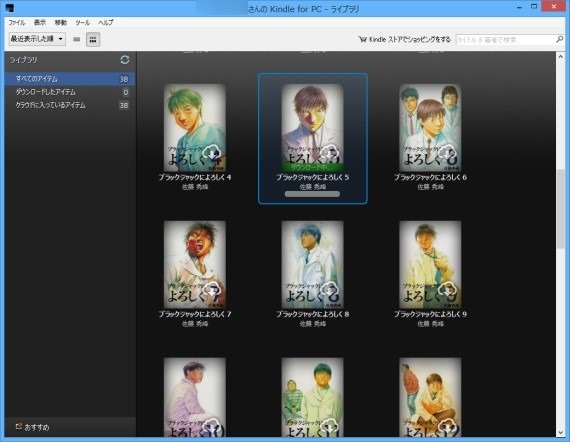The image size is (570, 442).
Task: Click the scrollbar up arrow
Action: [560, 57]
